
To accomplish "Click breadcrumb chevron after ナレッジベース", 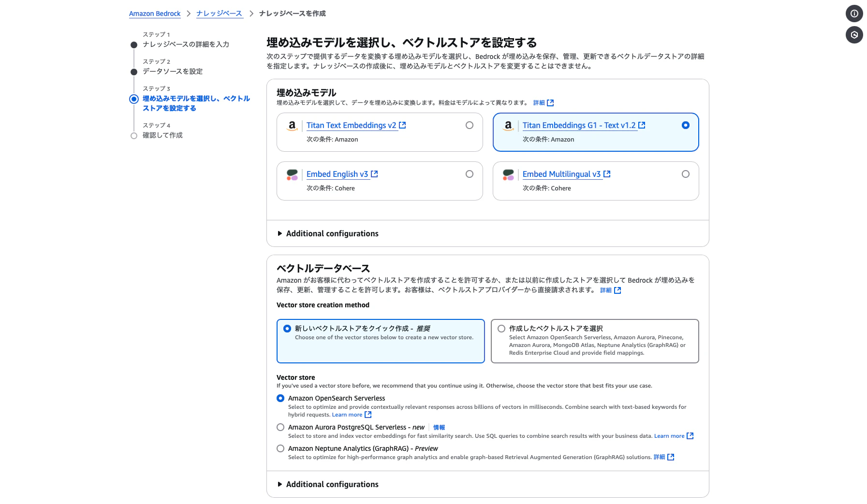I will point(251,14).
